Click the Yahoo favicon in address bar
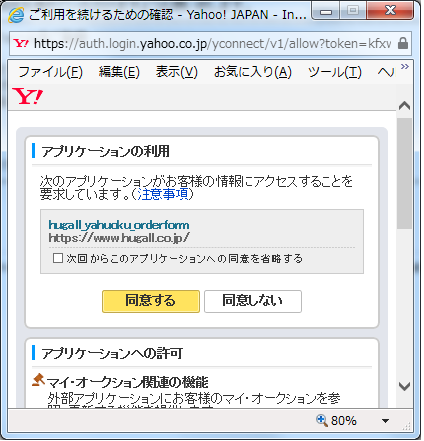Screen dimensions: 424x441 tap(21, 43)
